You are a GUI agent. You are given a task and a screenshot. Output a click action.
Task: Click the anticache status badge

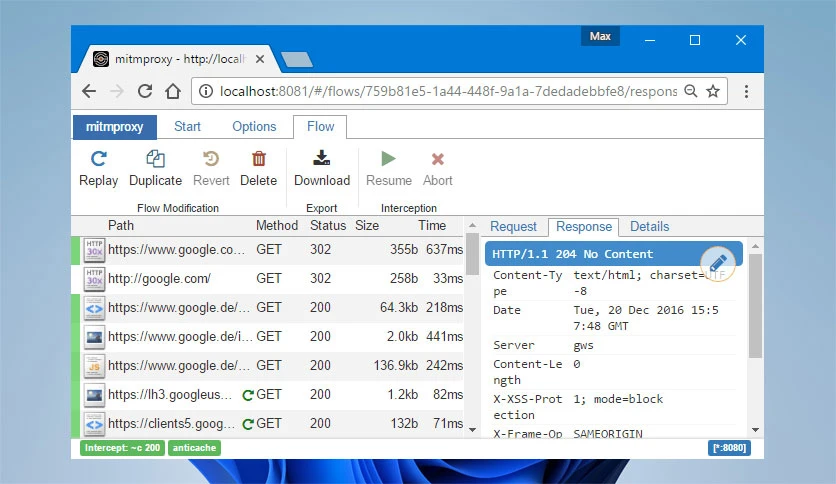[194, 448]
